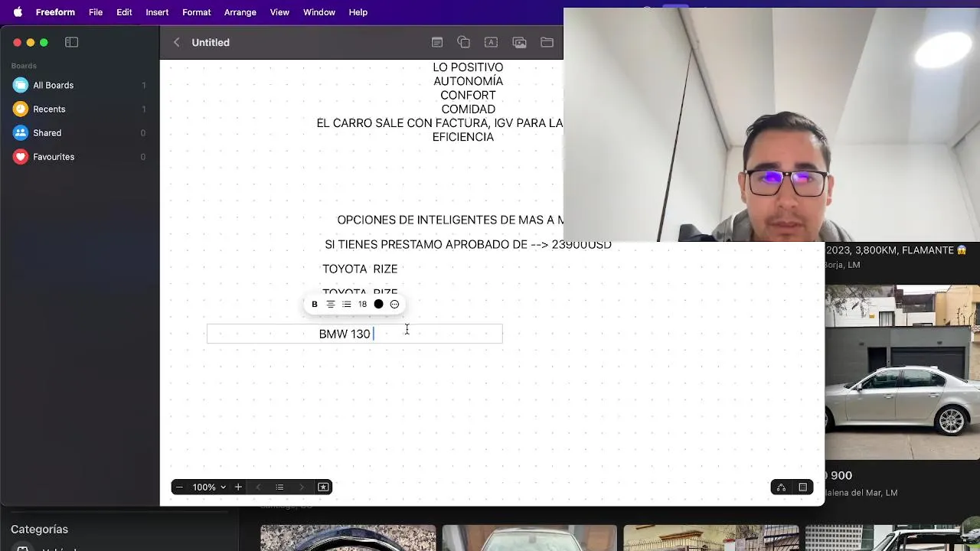Open the Edit menu
980x551 pixels.
[124, 12]
